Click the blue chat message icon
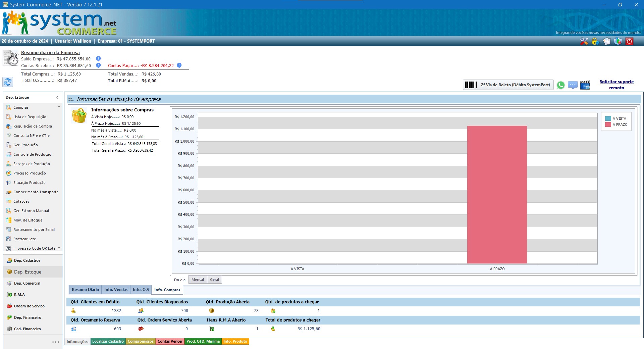The image size is (644, 349). pos(573,85)
